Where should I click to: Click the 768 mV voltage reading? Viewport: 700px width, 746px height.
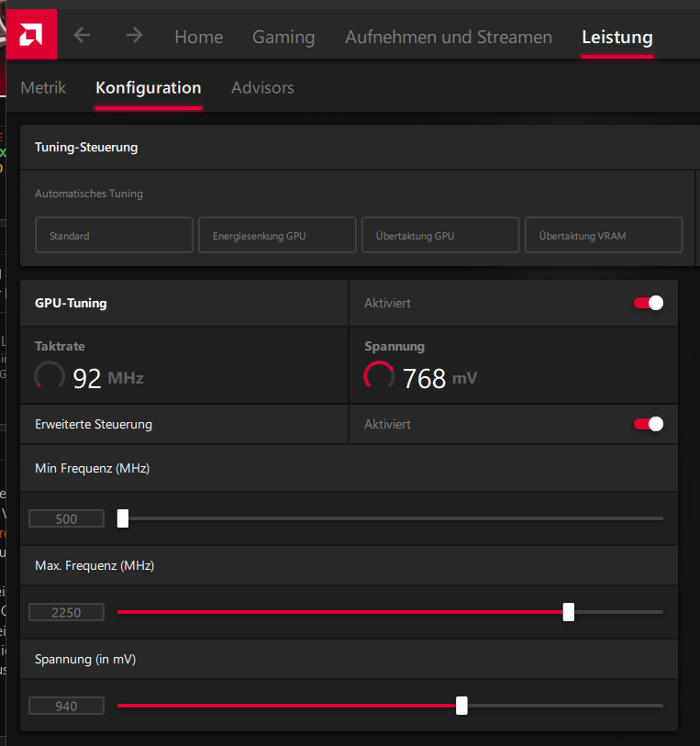pyautogui.click(x=439, y=379)
